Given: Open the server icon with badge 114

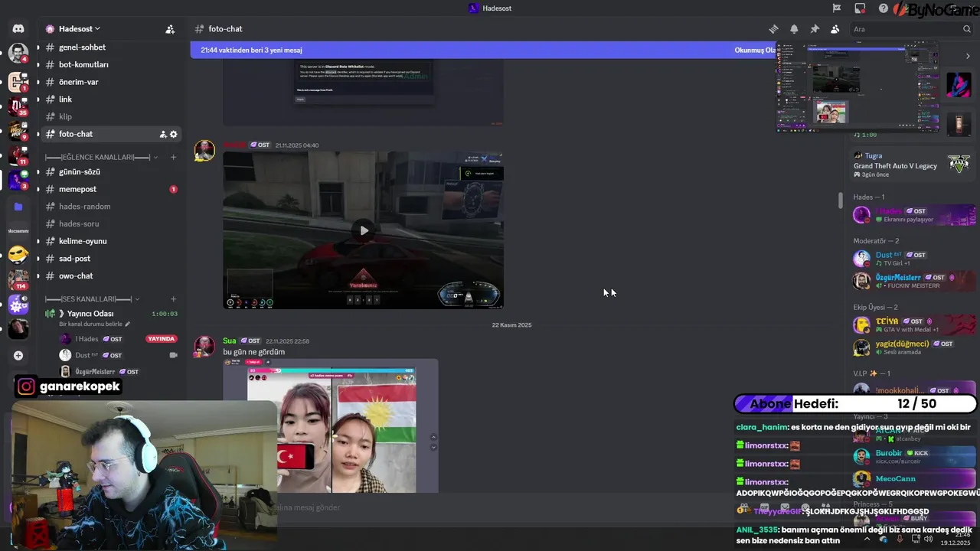Looking at the screenshot, I should click(x=18, y=280).
